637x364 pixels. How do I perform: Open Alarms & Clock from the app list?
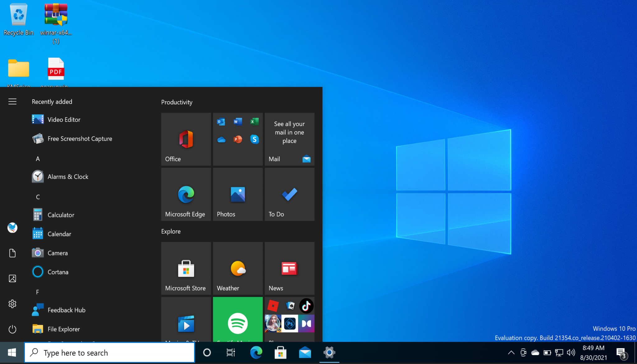(68, 177)
